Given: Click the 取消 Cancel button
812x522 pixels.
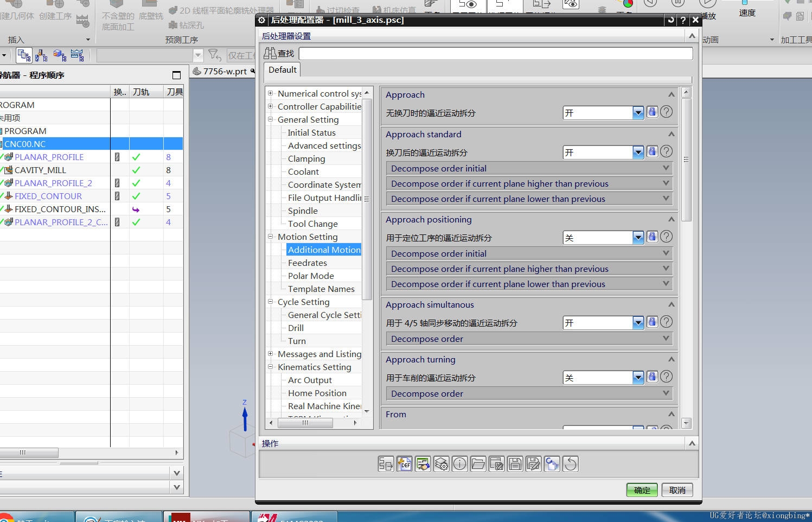Looking at the screenshot, I should point(677,490).
